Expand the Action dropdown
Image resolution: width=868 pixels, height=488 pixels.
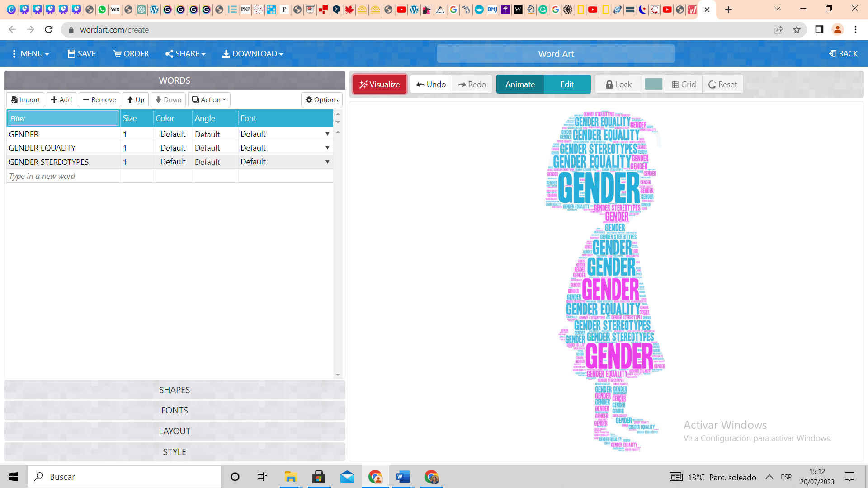pyautogui.click(x=208, y=99)
